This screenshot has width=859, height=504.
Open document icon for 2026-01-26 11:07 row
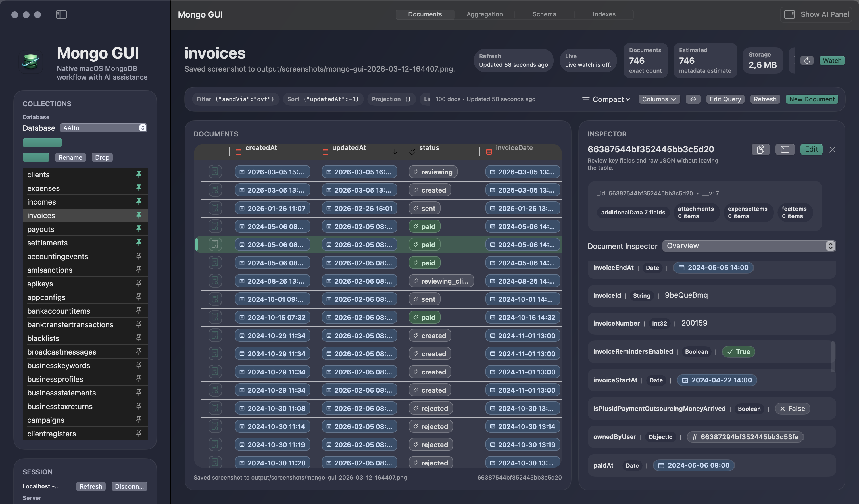215,208
